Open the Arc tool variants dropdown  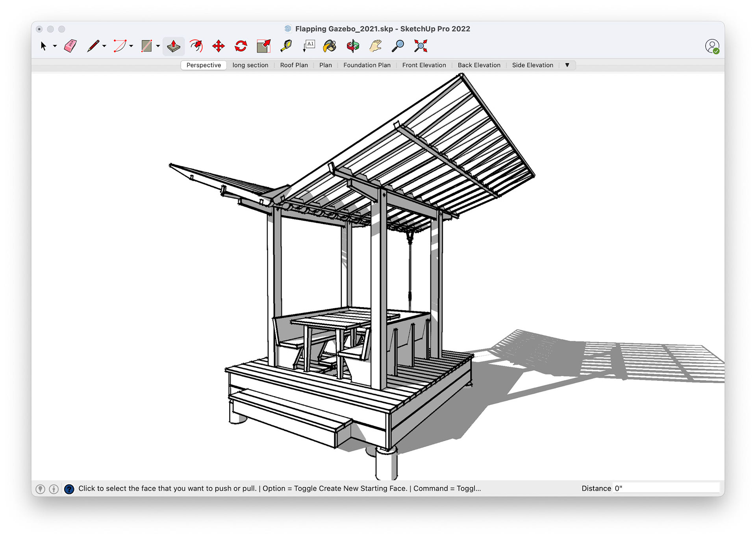click(131, 46)
